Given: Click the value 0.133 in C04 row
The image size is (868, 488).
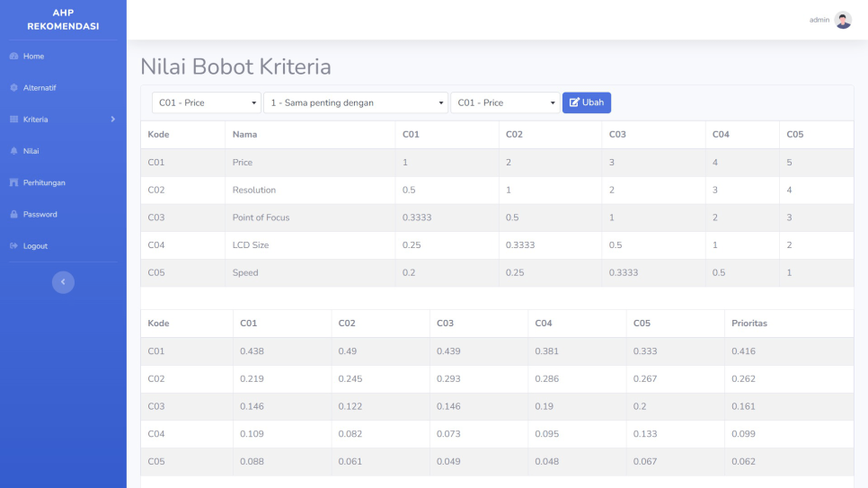Looking at the screenshot, I should 645,434.
